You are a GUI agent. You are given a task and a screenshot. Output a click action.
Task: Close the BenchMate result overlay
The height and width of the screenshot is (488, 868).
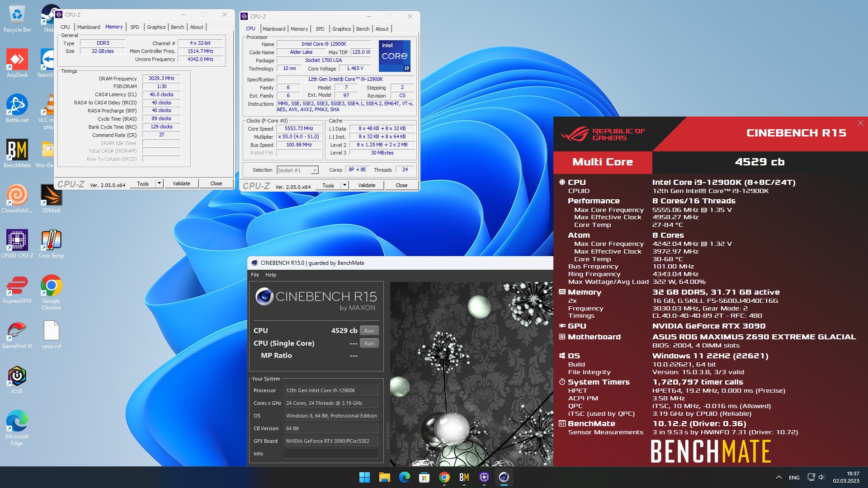click(x=861, y=123)
